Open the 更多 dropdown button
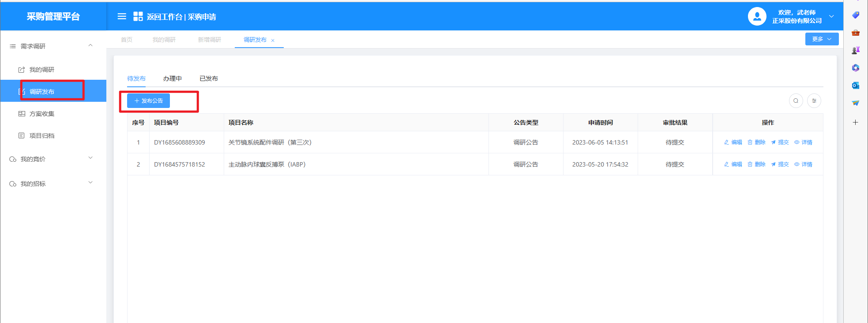Screen dimensions: 868x323 tap(821, 39)
